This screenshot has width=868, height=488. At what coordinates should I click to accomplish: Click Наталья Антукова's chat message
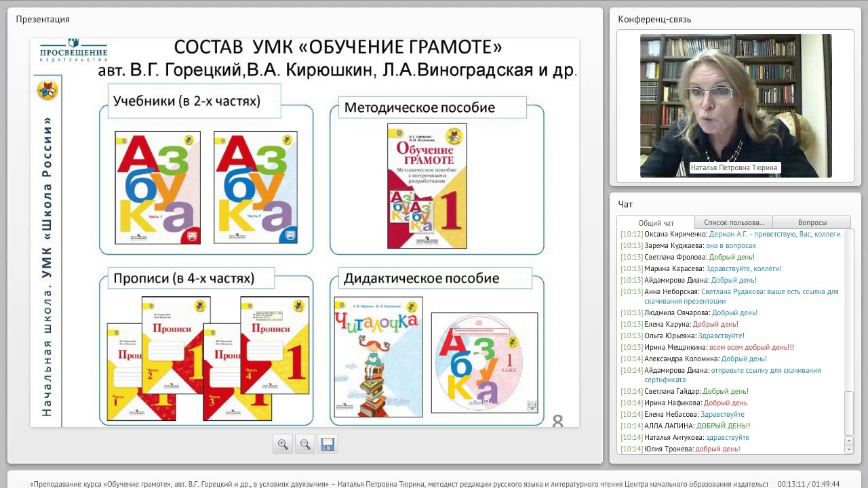(684, 437)
